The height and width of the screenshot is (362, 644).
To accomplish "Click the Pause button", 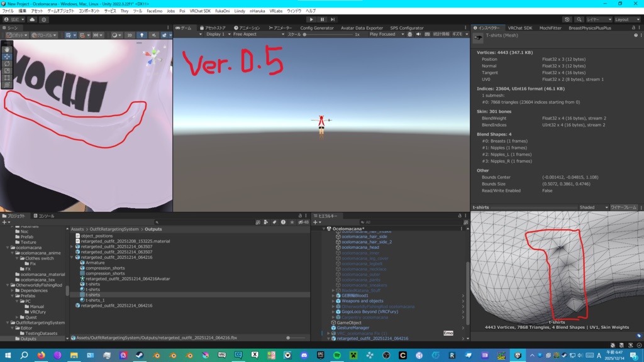I will [x=322, y=19].
